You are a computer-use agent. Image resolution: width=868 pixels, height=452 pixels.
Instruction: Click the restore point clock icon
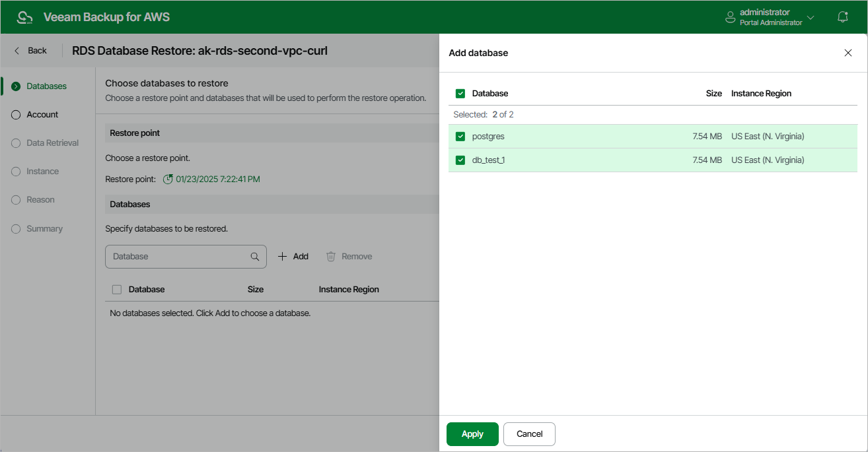coord(168,179)
